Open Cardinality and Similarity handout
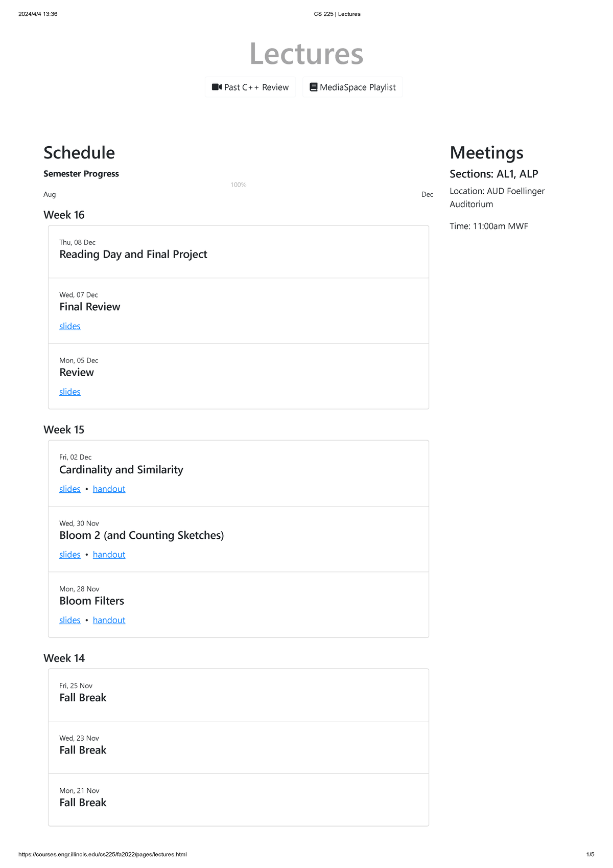Viewport: 613px width, 868px height. [109, 489]
